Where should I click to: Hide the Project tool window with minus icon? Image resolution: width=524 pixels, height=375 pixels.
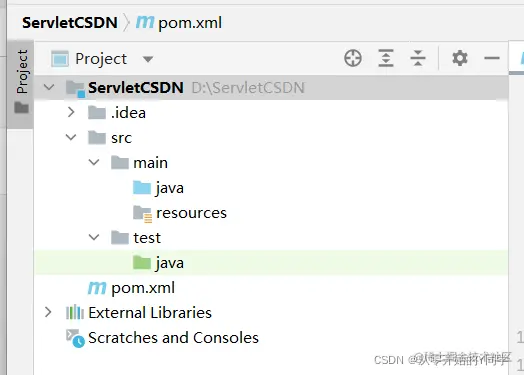coord(492,58)
